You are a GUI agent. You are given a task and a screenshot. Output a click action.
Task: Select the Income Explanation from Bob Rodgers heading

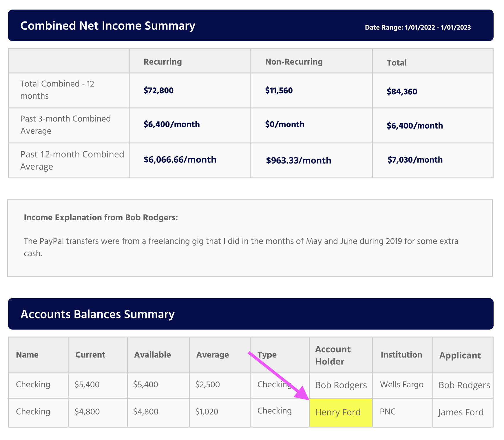[101, 217]
